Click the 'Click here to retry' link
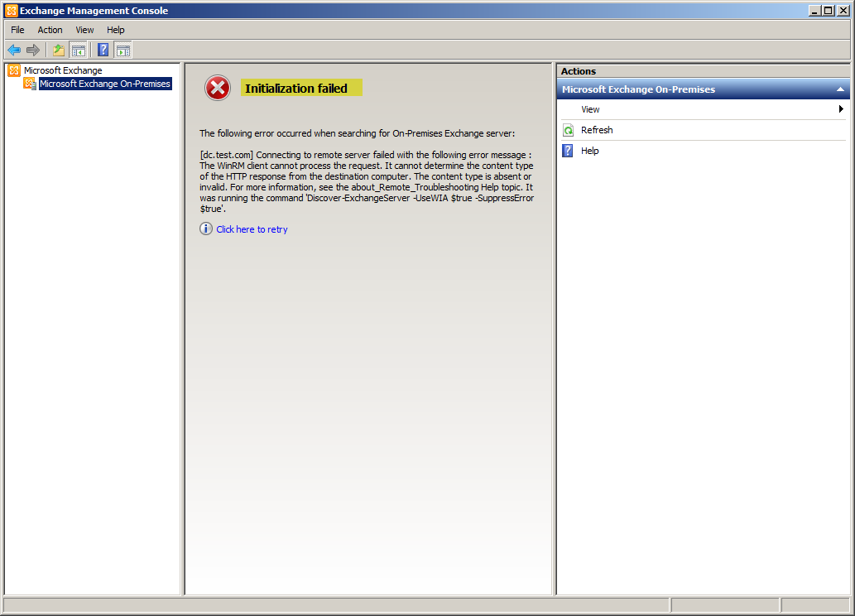 (252, 229)
